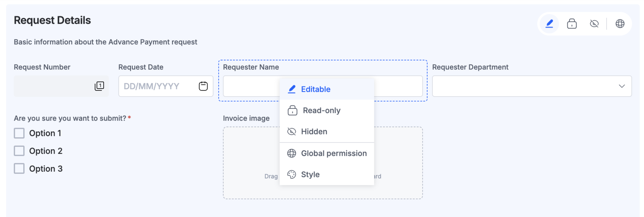Image resolution: width=644 pixels, height=217 pixels.
Task: Open the Style menu option
Action: click(x=310, y=174)
